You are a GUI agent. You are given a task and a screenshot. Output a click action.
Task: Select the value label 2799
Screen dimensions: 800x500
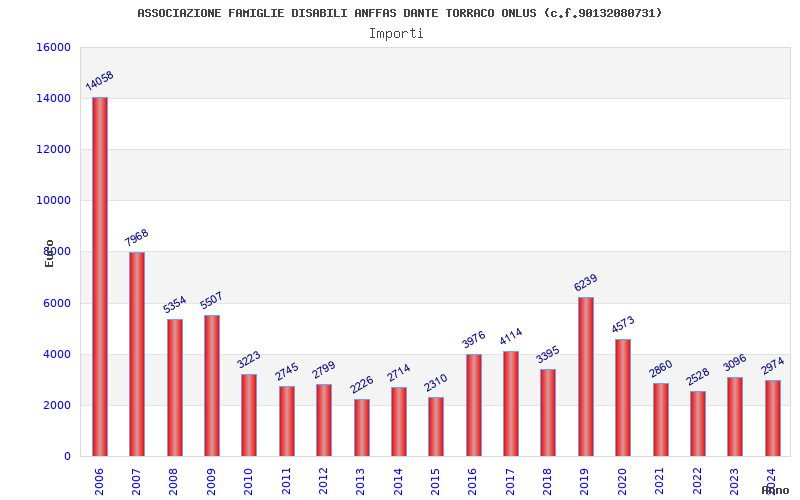[323, 370]
